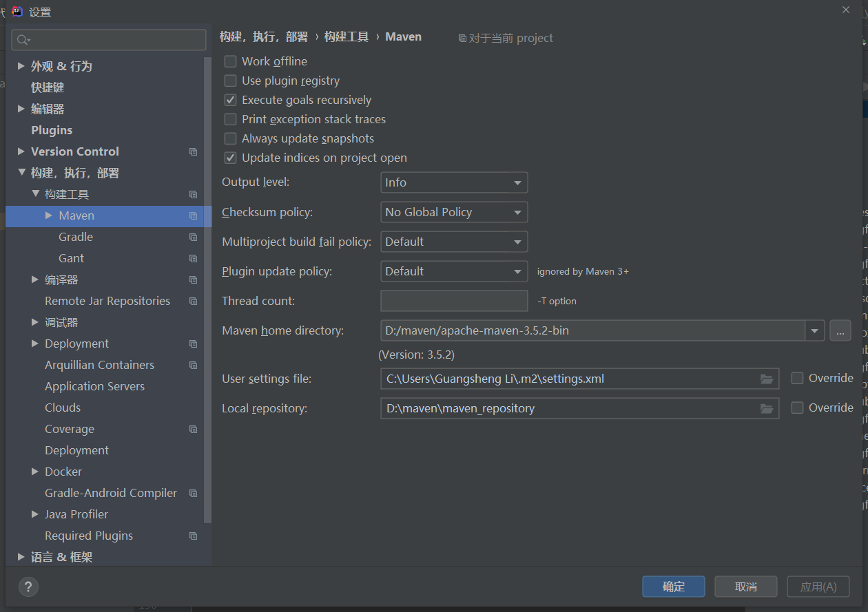Click the project icon beside Remote Jar Repositories
The height and width of the screenshot is (612, 868).
click(193, 302)
